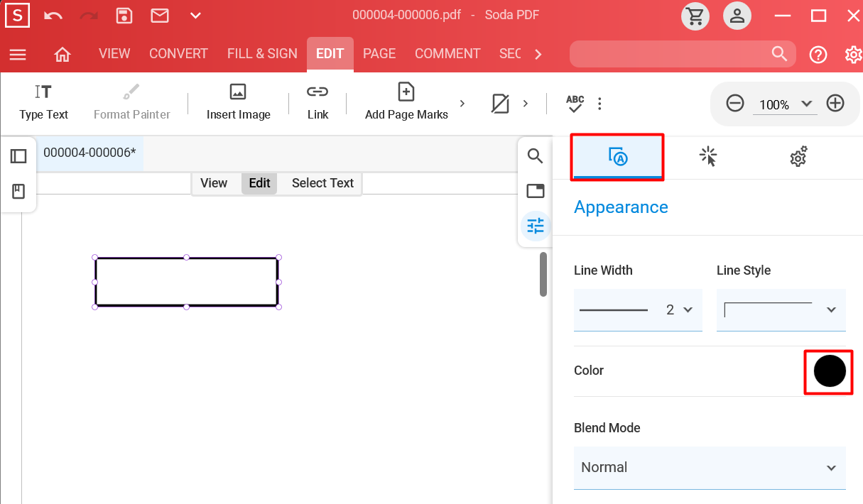Toggle the side panel layout icon

[x=18, y=156]
